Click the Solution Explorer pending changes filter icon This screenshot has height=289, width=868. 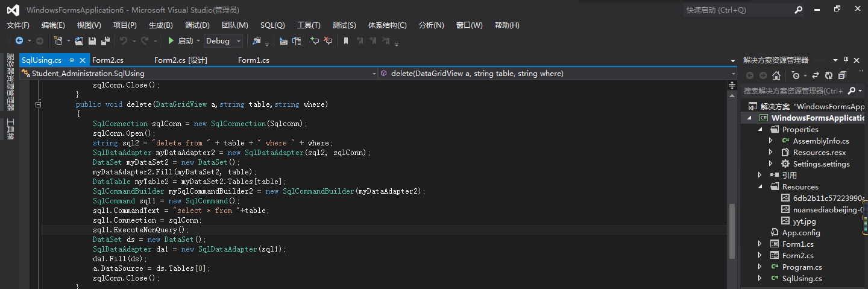coord(796,75)
